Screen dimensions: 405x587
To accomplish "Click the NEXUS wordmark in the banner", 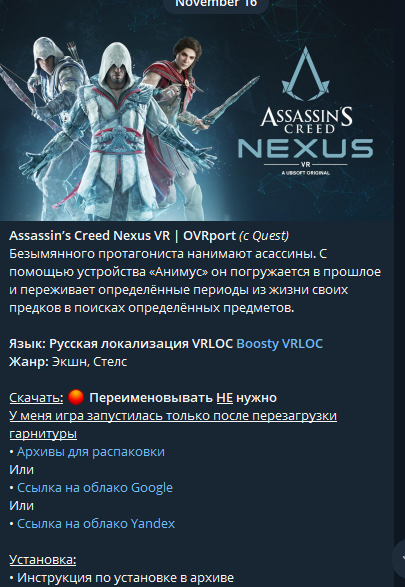I will pos(306,149).
